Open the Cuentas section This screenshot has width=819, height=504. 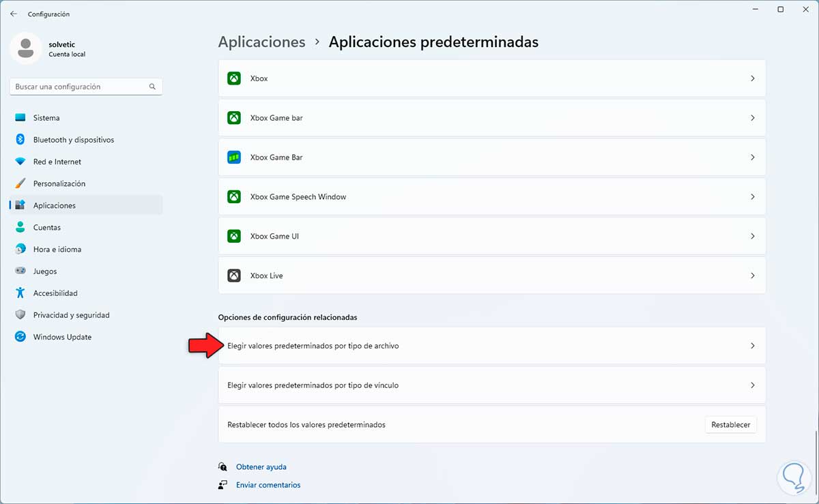86,227
